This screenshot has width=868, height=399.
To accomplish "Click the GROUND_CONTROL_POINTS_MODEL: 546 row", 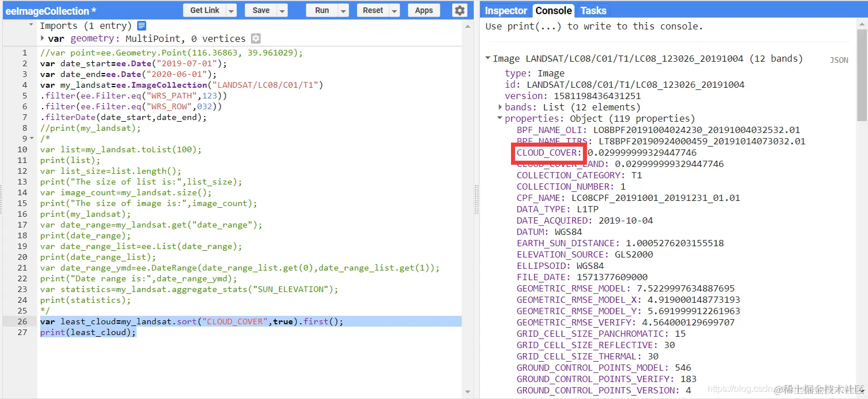I will click(604, 367).
